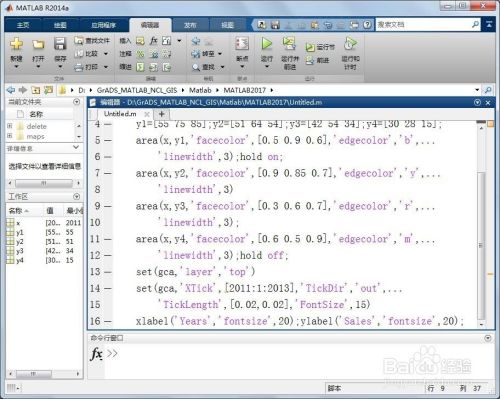Click 运行并前进 (Run and Advance) icon

coord(289,44)
